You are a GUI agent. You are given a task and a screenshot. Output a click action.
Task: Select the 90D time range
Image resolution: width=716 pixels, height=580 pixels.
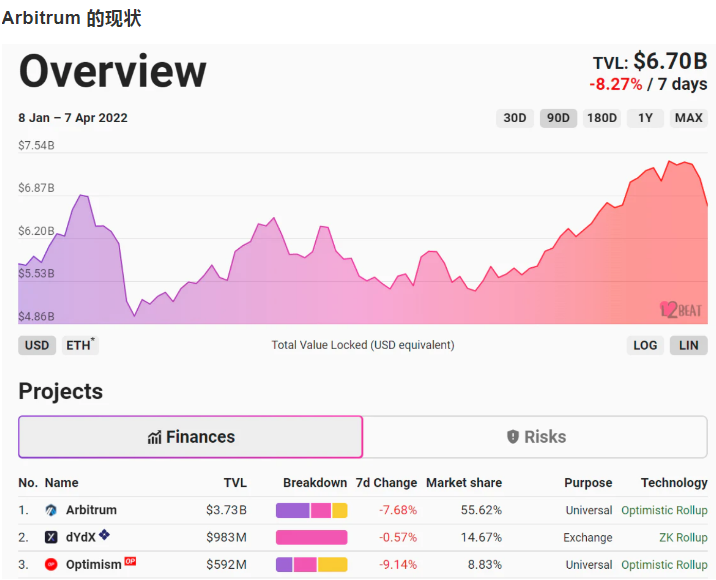point(558,118)
